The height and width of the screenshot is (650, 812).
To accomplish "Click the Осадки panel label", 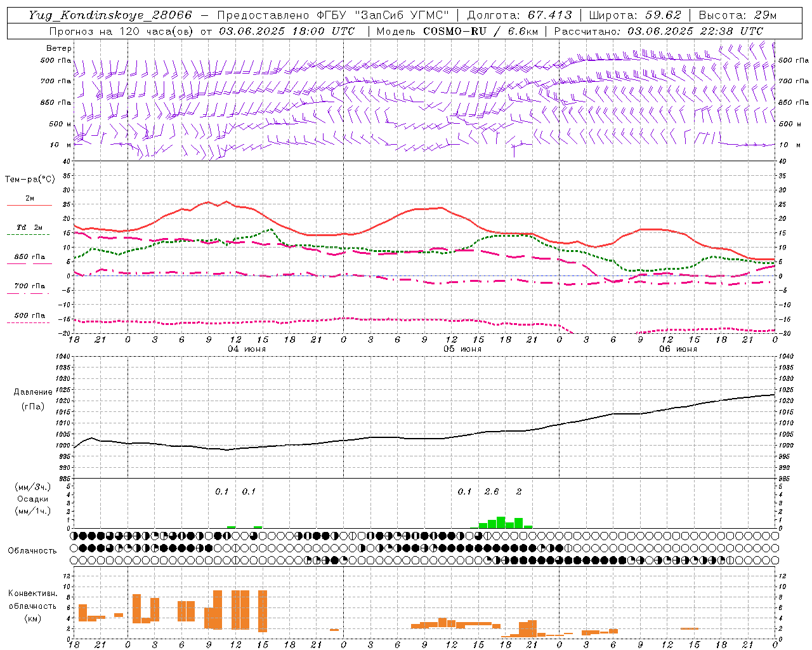I will [33, 499].
